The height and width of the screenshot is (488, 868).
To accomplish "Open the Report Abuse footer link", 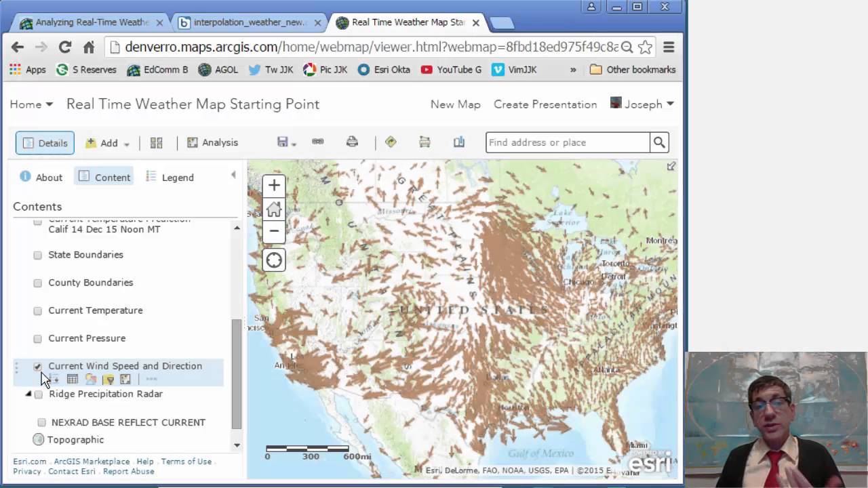I will pos(129,471).
